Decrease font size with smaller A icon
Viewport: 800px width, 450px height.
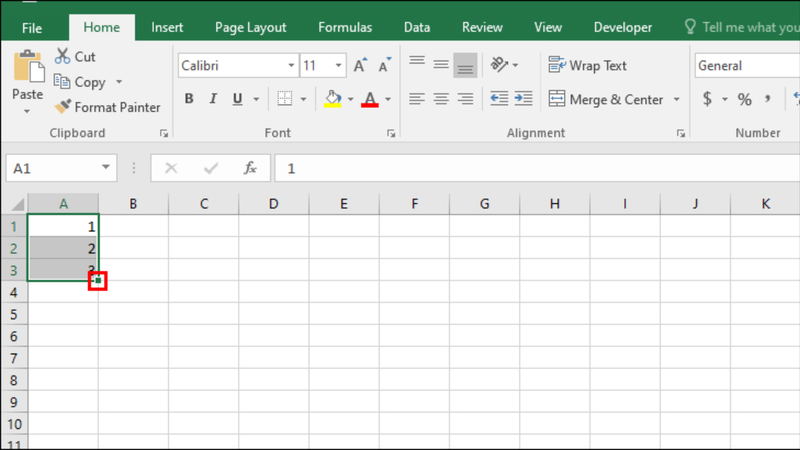(384, 65)
